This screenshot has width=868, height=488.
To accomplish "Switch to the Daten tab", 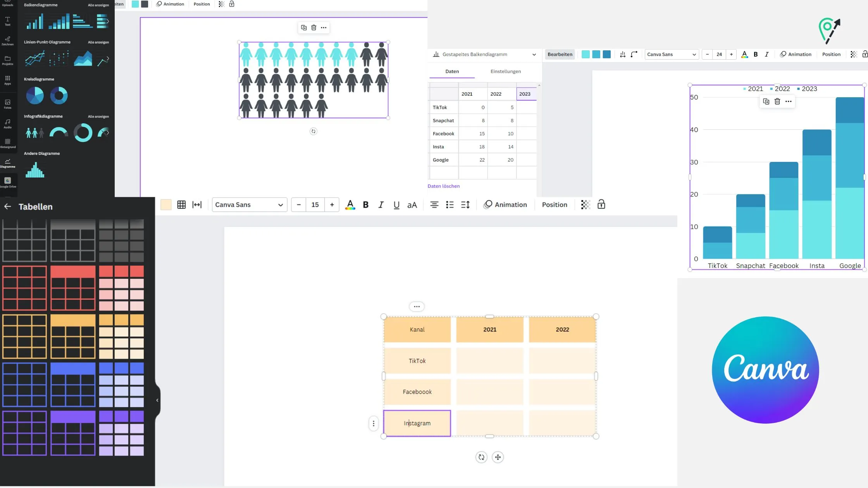I will (452, 71).
